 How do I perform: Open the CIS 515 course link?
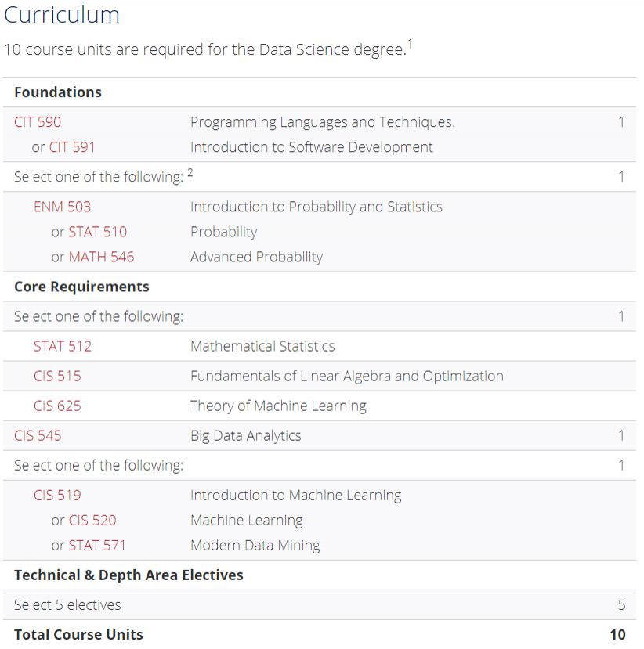coord(57,376)
